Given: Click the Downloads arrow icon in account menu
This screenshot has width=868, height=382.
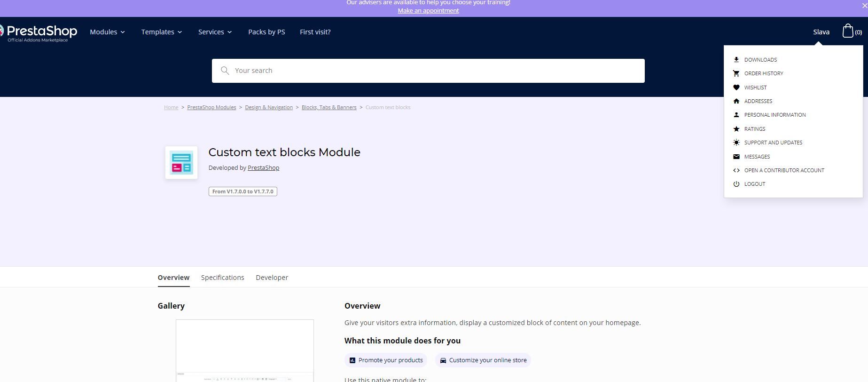Looking at the screenshot, I should pos(736,60).
